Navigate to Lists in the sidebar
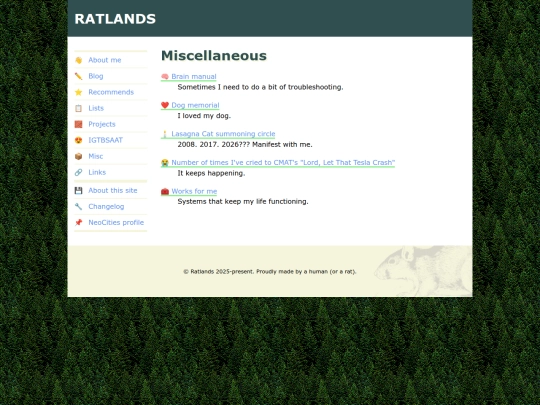Screen dimensions: 540x405 pos(96,108)
